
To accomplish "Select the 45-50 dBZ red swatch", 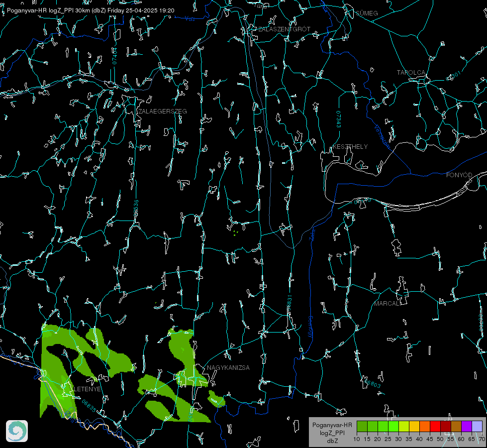I will [435, 426].
